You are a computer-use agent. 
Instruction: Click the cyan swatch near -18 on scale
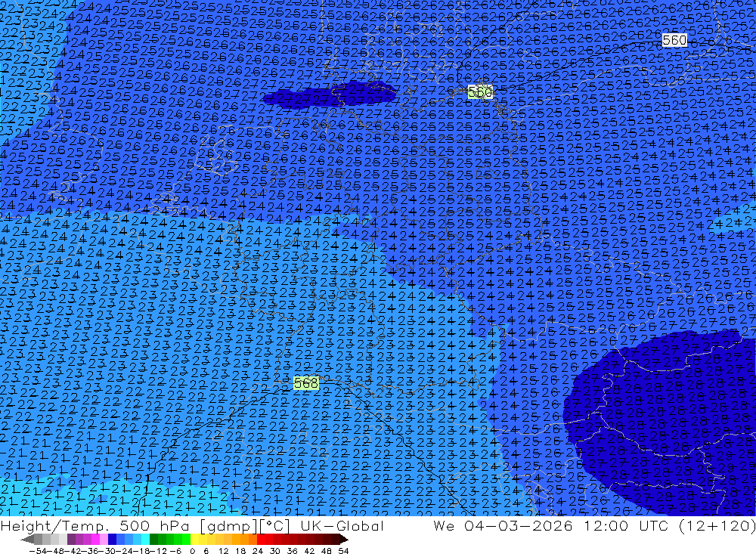[145, 540]
